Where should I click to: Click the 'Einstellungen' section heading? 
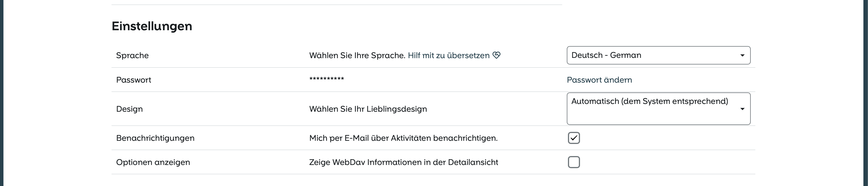click(x=152, y=26)
